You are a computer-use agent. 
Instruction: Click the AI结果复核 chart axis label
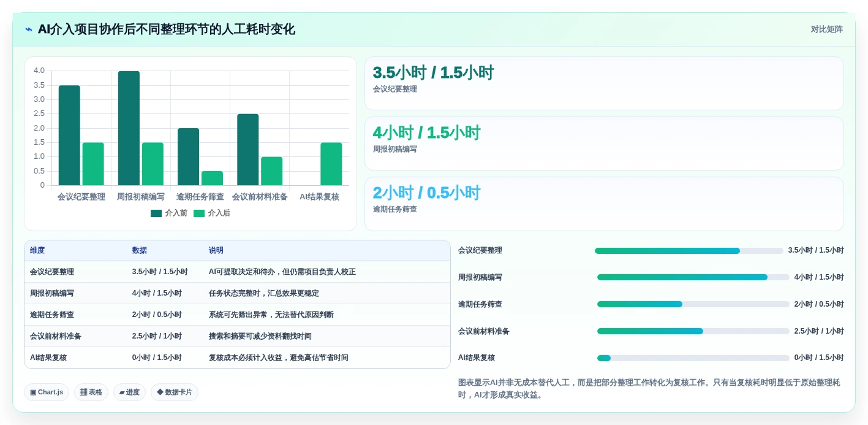tap(319, 197)
